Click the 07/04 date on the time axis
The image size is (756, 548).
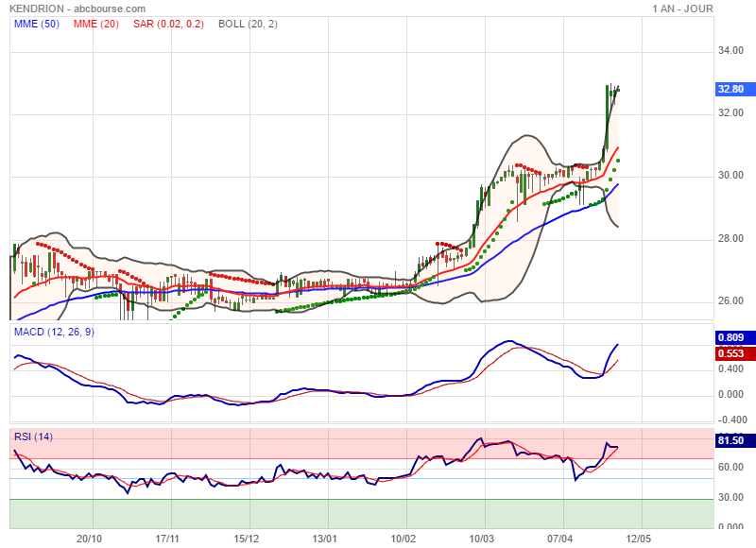click(x=561, y=539)
